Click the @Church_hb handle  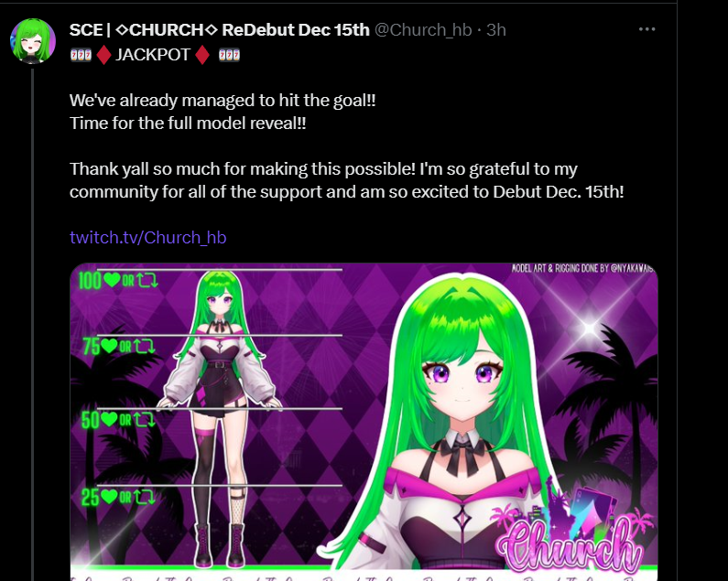click(423, 29)
